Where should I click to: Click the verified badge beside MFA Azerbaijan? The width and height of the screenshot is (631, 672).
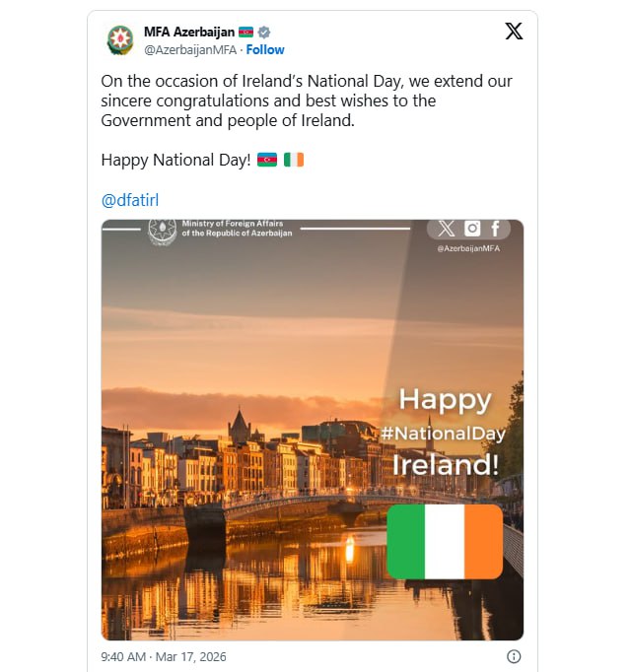(264, 32)
